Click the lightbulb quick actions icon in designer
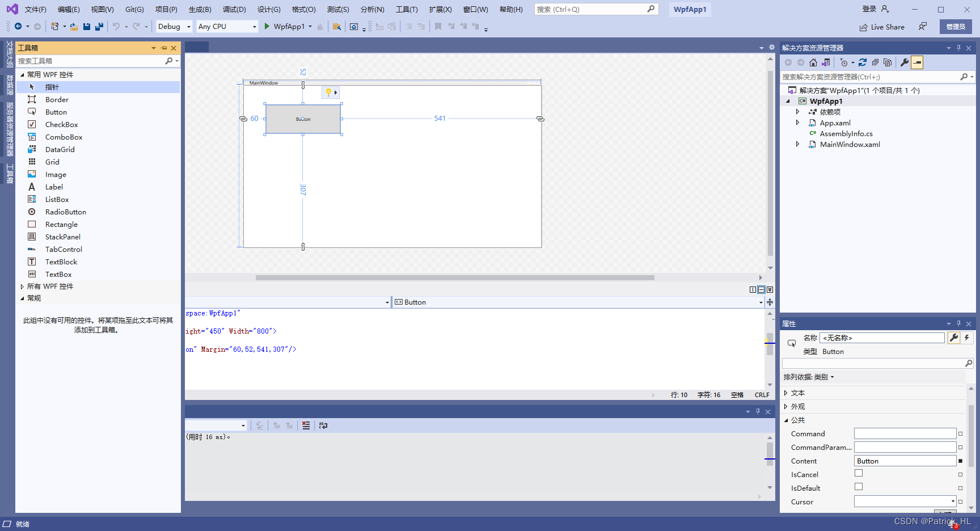 [x=328, y=92]
